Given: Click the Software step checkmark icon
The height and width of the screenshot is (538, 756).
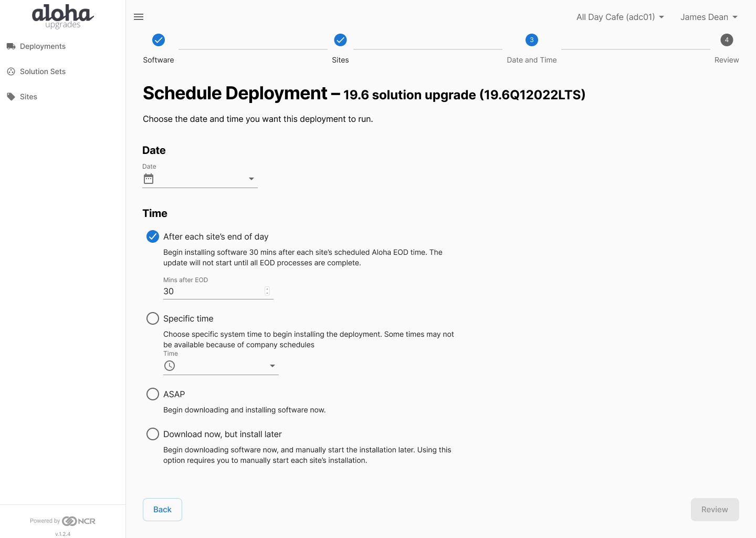Looking at the screenshot, I should [159, 40].
